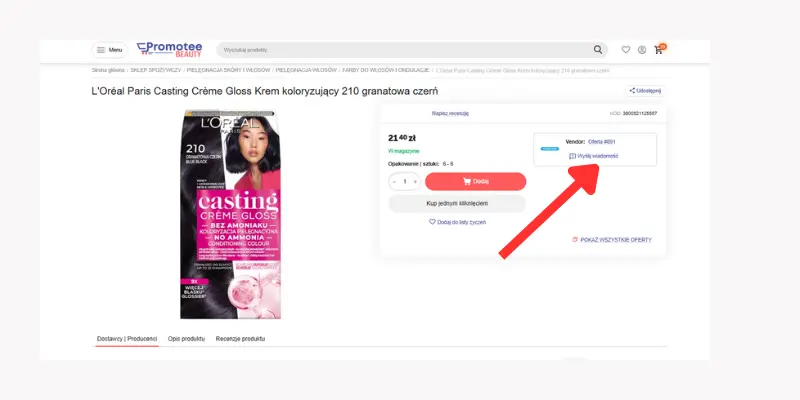Decrease quantity with minus button
The height and width of the screenshot is (400, 800).
pos(394,182)
